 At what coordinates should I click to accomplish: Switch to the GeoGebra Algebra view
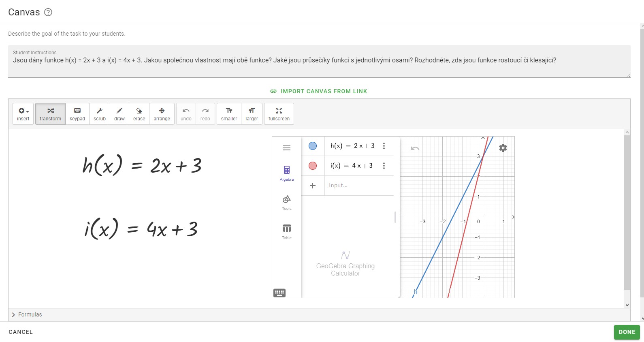pos(287,173)
